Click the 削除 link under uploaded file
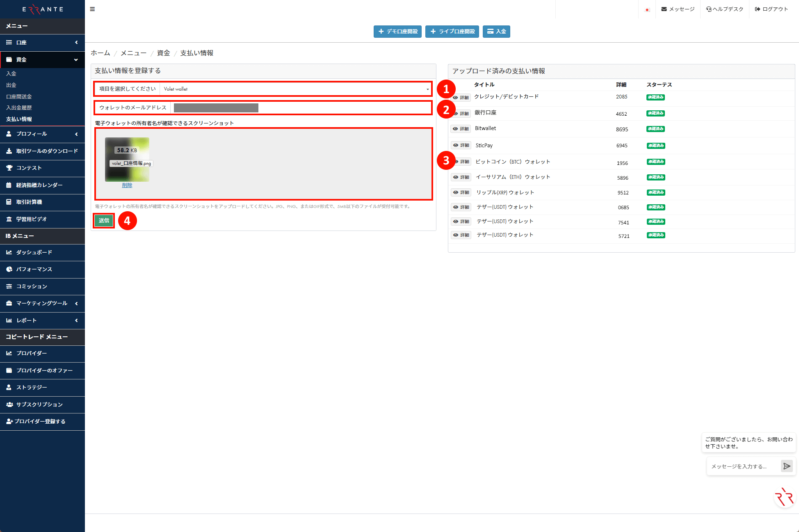 [x=127, y=185]
